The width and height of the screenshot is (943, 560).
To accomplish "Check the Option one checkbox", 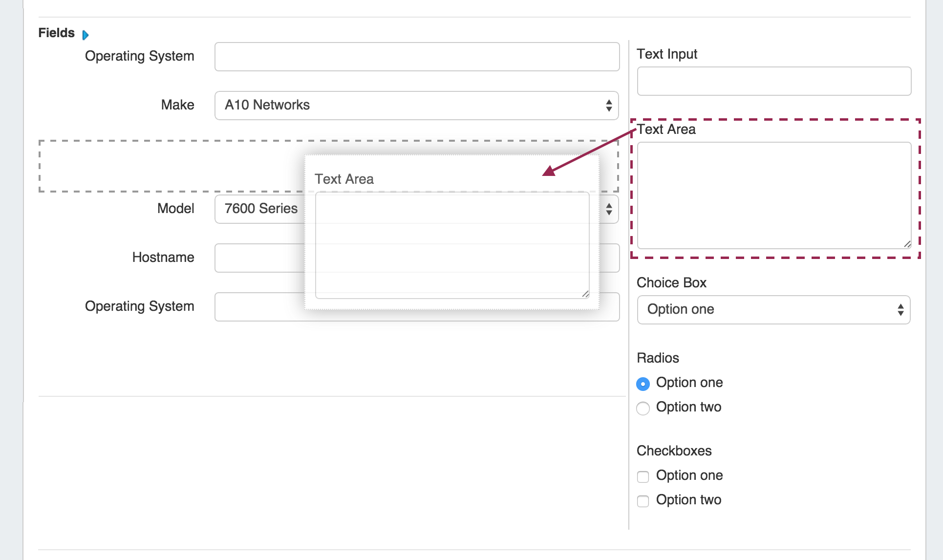I will pyautogui.click(x=643, y=476).
